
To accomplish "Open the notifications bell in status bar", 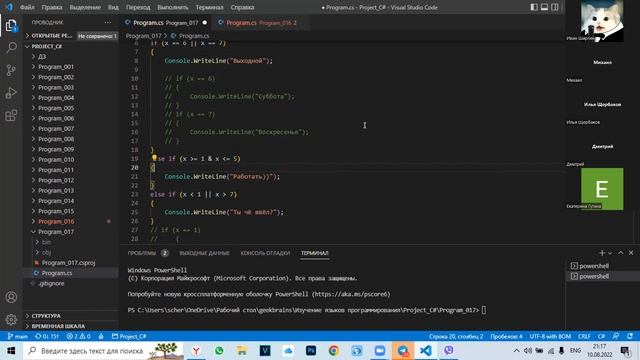I will coord(630,336).
